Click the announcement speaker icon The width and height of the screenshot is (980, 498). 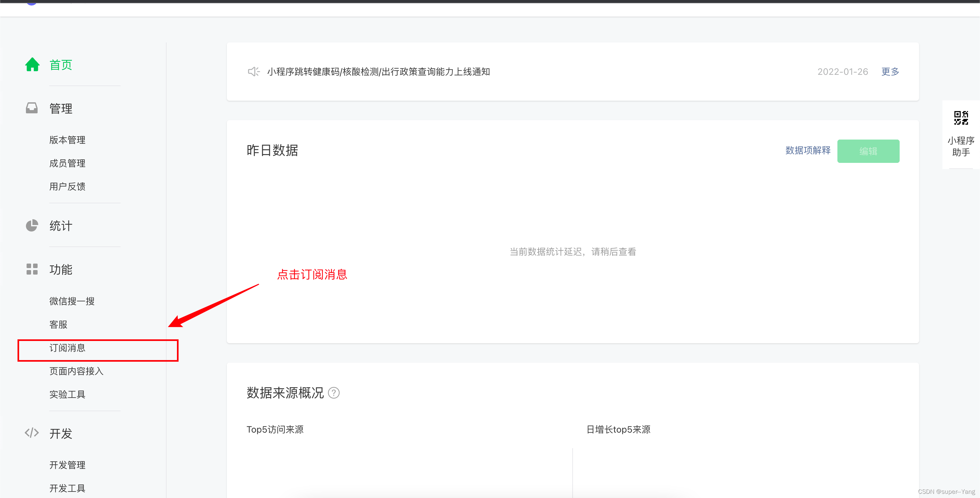[253, 72]
